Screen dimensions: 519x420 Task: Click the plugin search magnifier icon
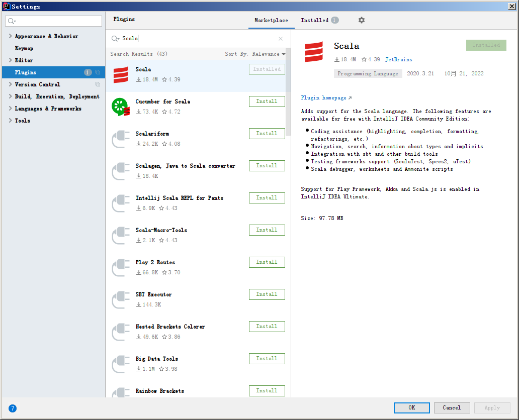coord(115,39)
